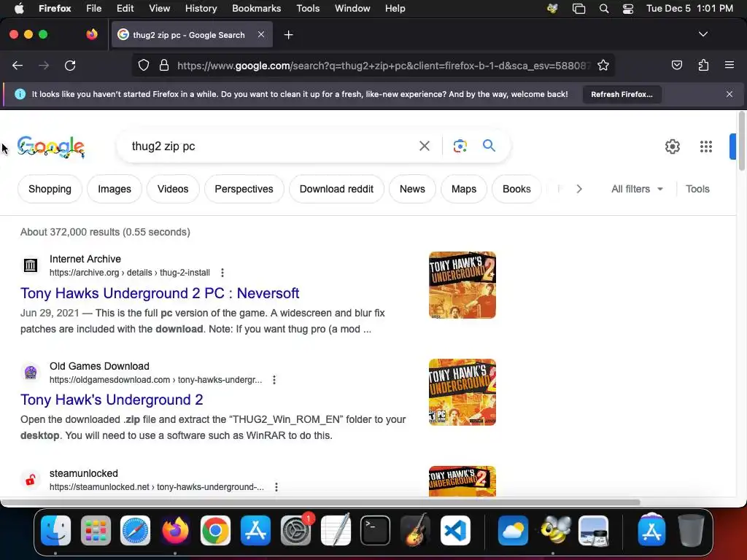Image resolution: width=747 pixels, height=560 pixels.
Task: Open System Settings from the Dock
Action: pos(296,530)
